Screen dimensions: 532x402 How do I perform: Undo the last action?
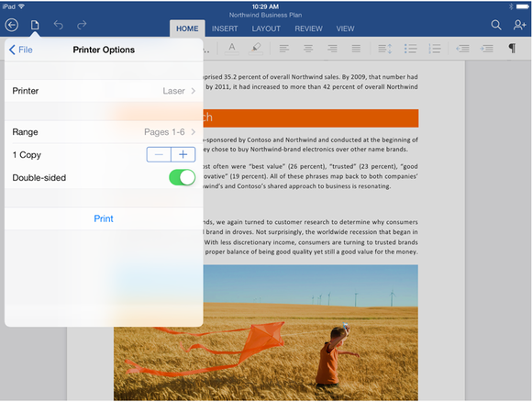(59, 25)
